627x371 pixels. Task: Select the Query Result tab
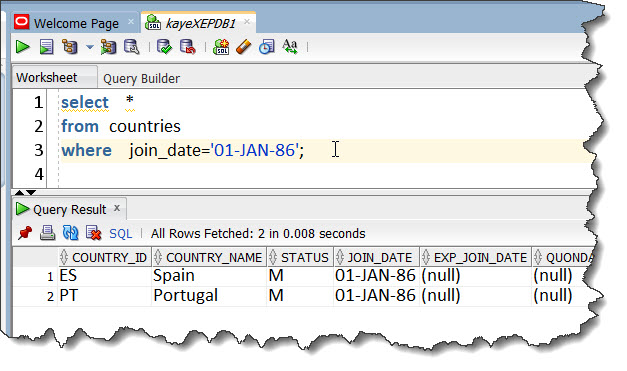70,209
